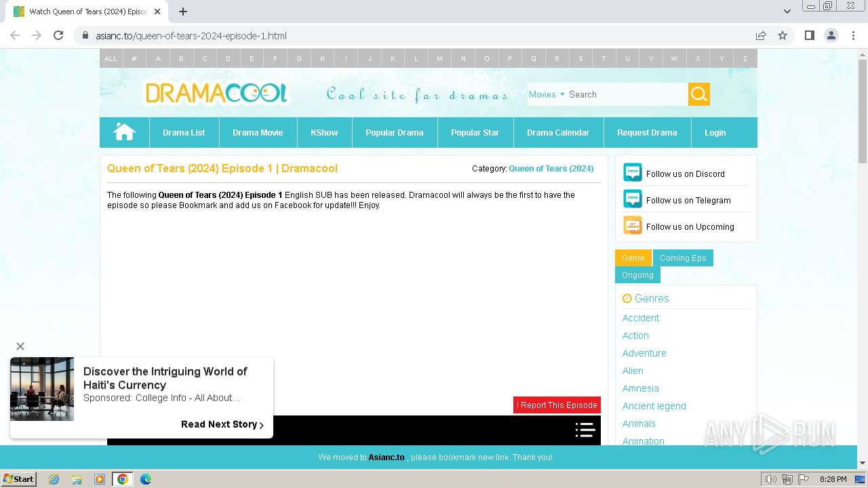Open the Action genre link
Viewport: 868px width, 488px height.
tap(635, 335)
